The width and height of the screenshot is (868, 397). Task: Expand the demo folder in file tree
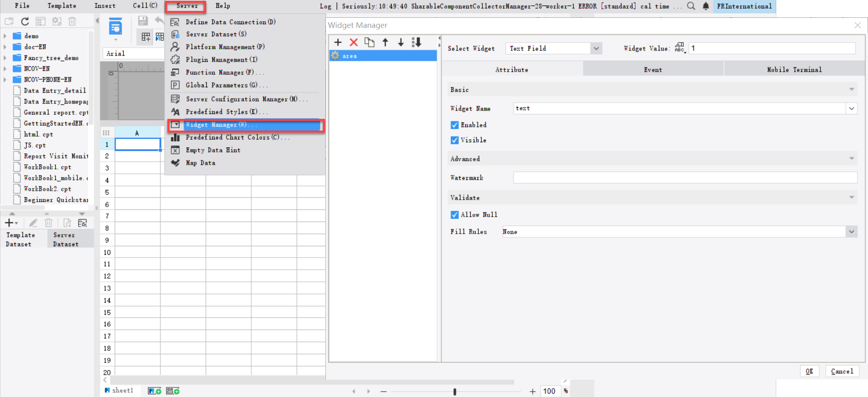(x=5, y=36)
